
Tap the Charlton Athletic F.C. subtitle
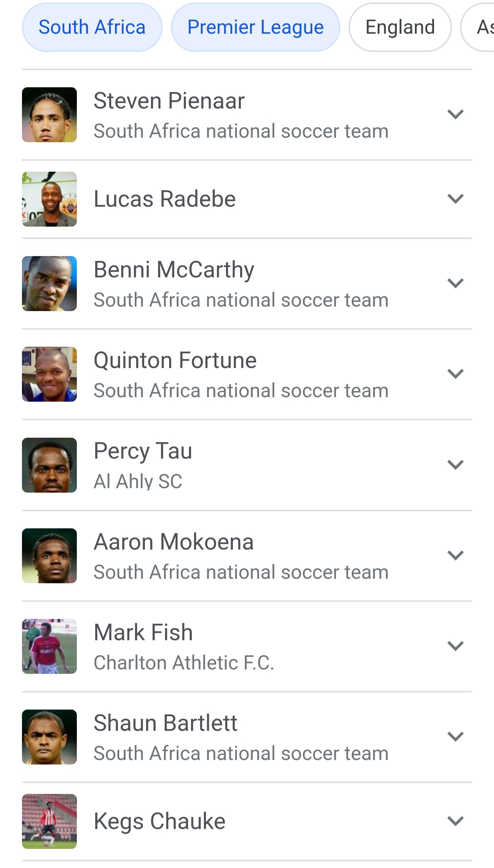(x=184, y=662)
